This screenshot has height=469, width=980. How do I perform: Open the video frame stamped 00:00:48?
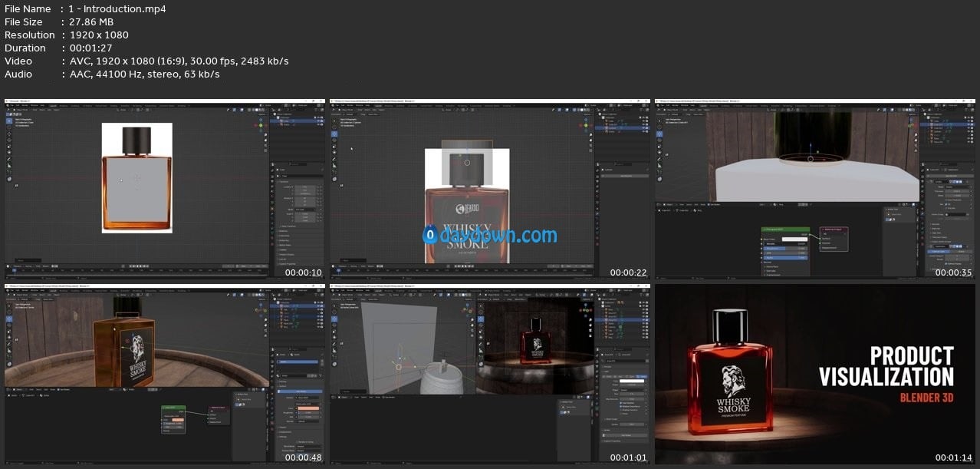[x=164, y=375]
